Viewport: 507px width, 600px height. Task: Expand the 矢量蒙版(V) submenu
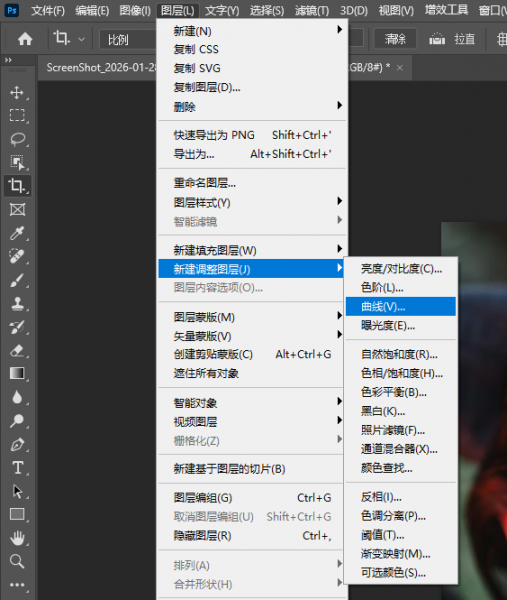(253, 336)
